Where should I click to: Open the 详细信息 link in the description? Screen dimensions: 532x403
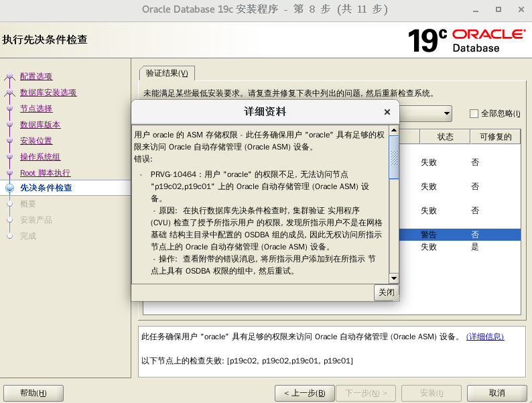pyautogui.click(x=485, y=337)
